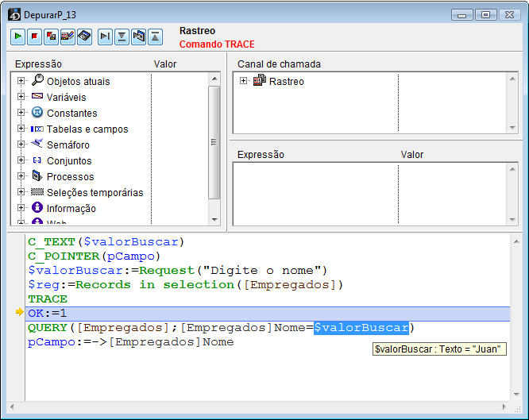The height and width of the screenshot is (420, 529).
Task: Expand the Objetos atuais tree node
Action: 21,81
